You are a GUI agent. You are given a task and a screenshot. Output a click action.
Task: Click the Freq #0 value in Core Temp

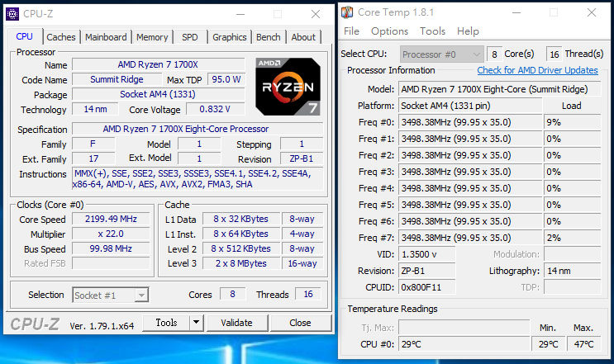coord(470,122)
